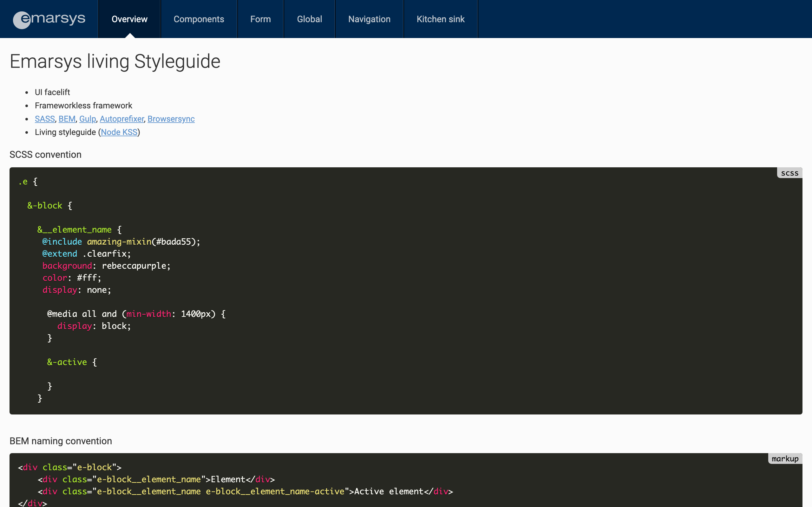Click the &-active selector in code

[67, 362]
